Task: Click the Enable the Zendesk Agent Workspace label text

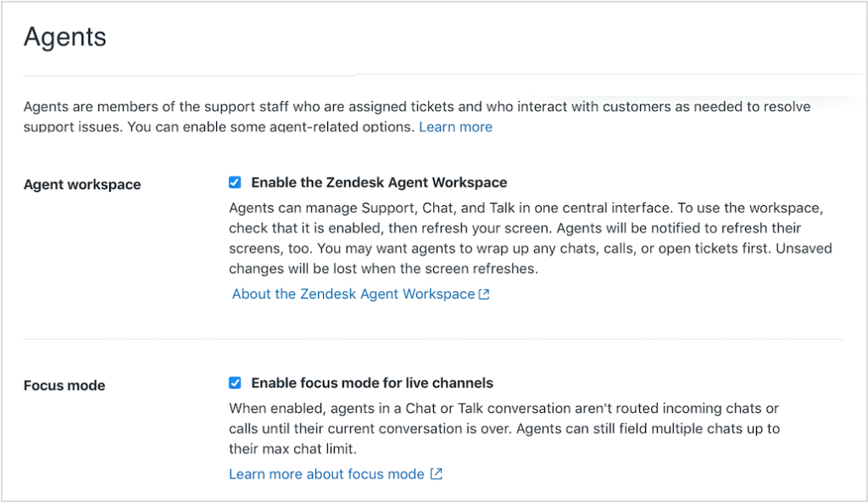Action: pos(379,183)
